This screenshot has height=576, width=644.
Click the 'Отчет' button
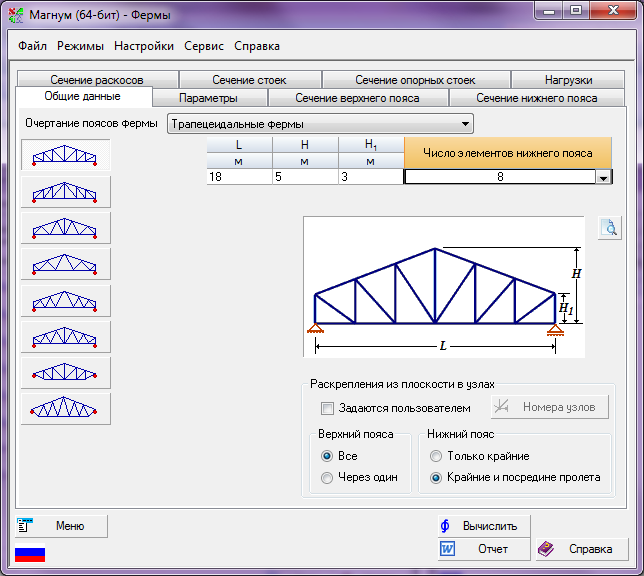[x=484, y=549]
